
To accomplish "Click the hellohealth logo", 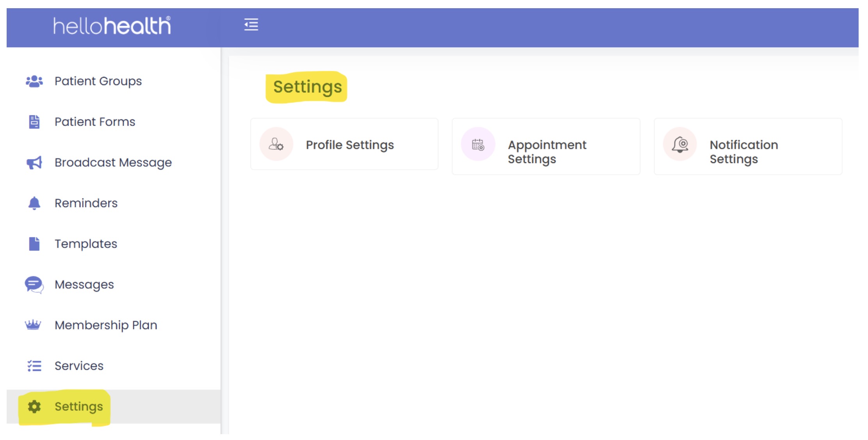I will pos(112,26).
